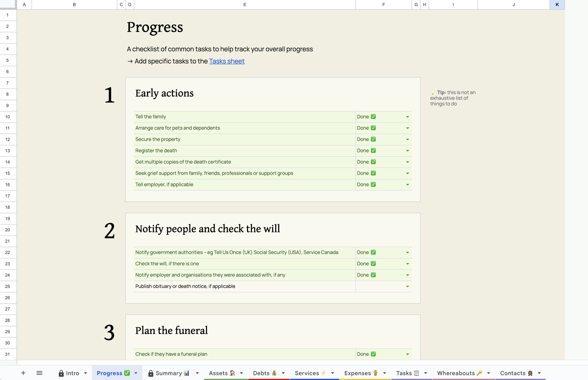This screenshot has width=588, height=380.
Task: Click the lock icon on Summary tab
Action: 151,373
